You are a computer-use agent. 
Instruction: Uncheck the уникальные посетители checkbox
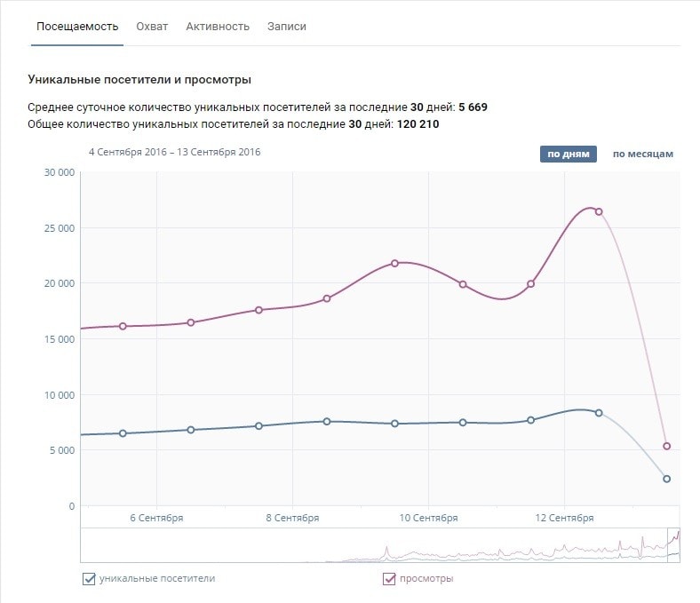89,579
